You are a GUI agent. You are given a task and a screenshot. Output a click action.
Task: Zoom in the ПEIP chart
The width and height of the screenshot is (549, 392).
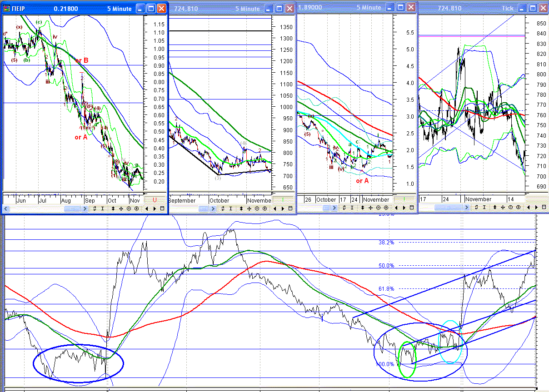(136, 208)
